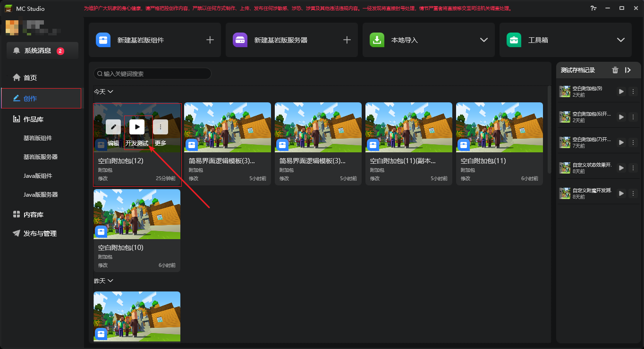Open more options for 空白附加包(7) record
This screenshot has width=644, height=349.
point(633,142)
